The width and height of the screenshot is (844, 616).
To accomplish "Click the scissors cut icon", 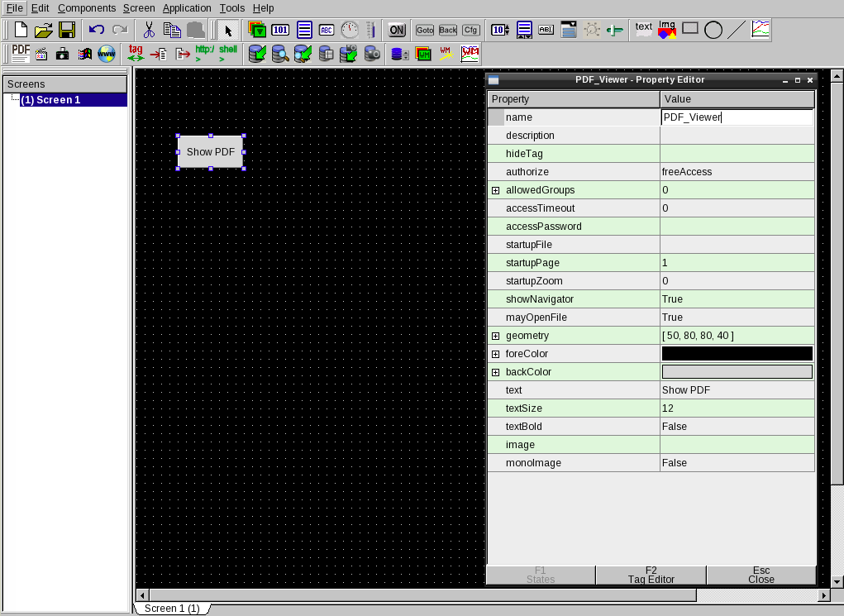I will point(149,31).
